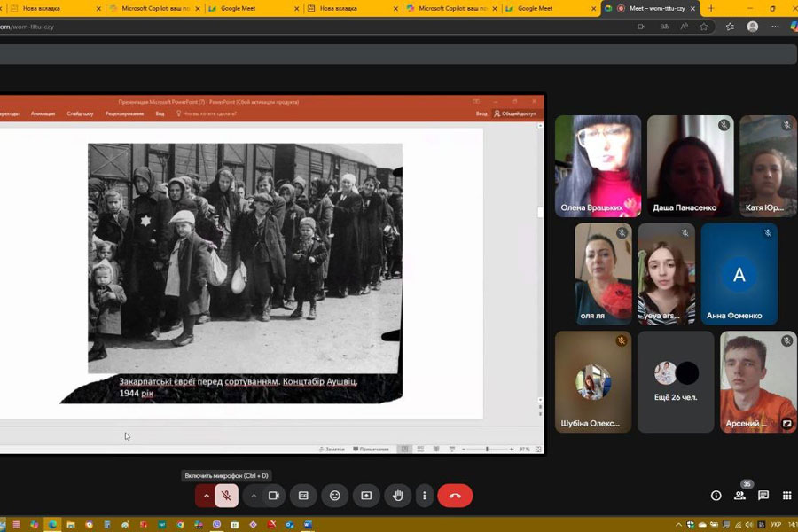Image resolution: width=798 pixels, height=532 pixels.
Task: Open the emoji reactions panel
Action: click(x=334, y=496)
